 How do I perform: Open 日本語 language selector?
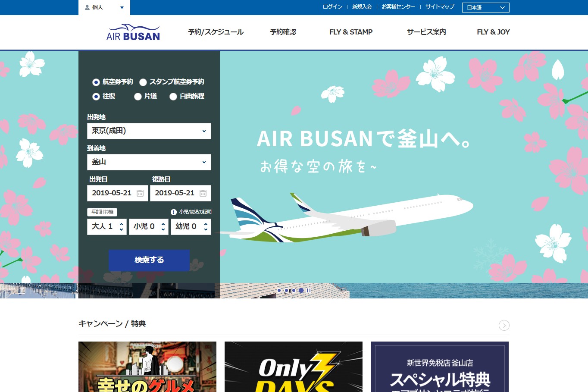coord(486,7)
